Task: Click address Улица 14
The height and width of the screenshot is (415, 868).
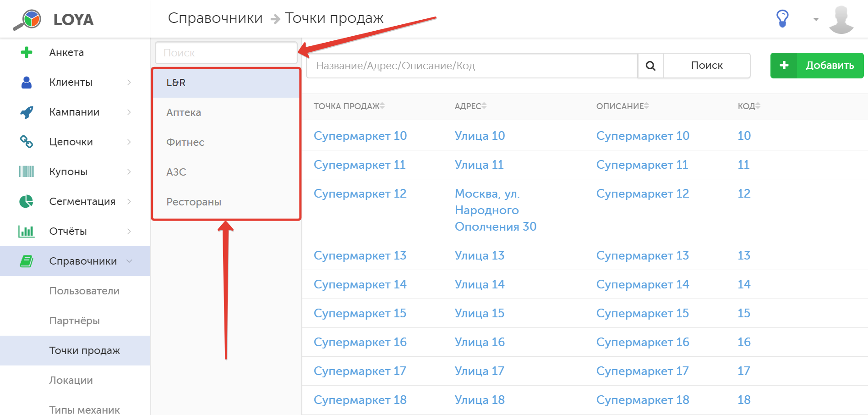Action: tap(480, 284)
